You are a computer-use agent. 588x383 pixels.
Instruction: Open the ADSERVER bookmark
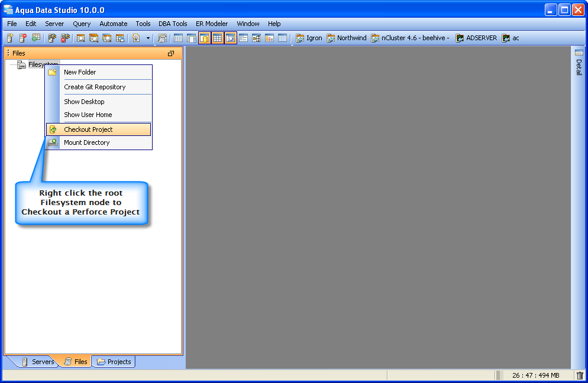[476, 38]
